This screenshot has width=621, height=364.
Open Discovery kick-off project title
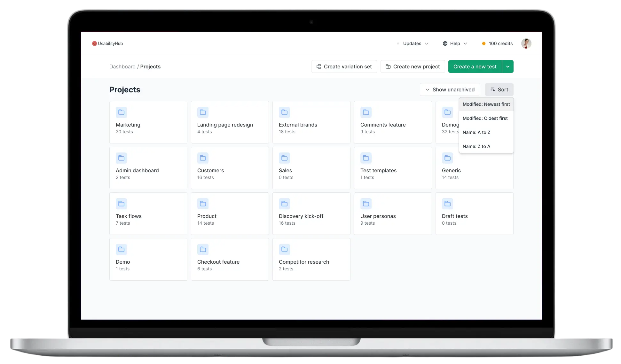[301, 216]
